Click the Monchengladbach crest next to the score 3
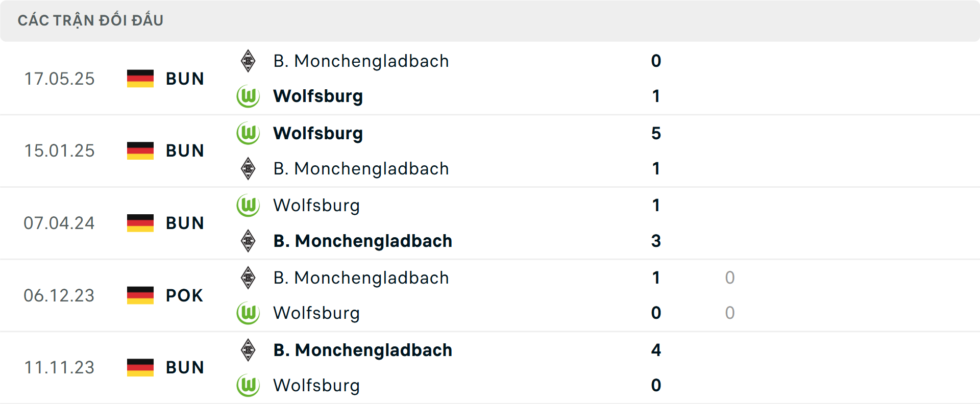 [x=248, y=241]
